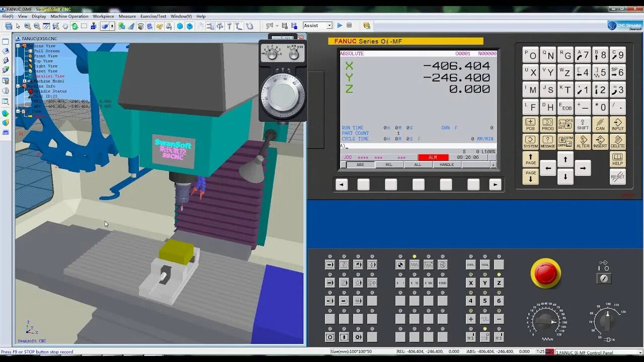Collapse the Machine Info tree node

(18, 86)
